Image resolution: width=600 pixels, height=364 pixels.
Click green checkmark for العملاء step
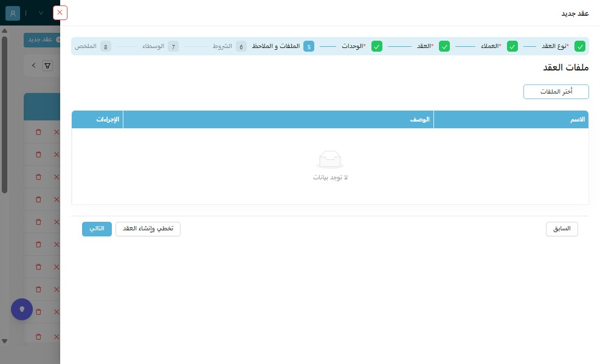pos(512,47)
